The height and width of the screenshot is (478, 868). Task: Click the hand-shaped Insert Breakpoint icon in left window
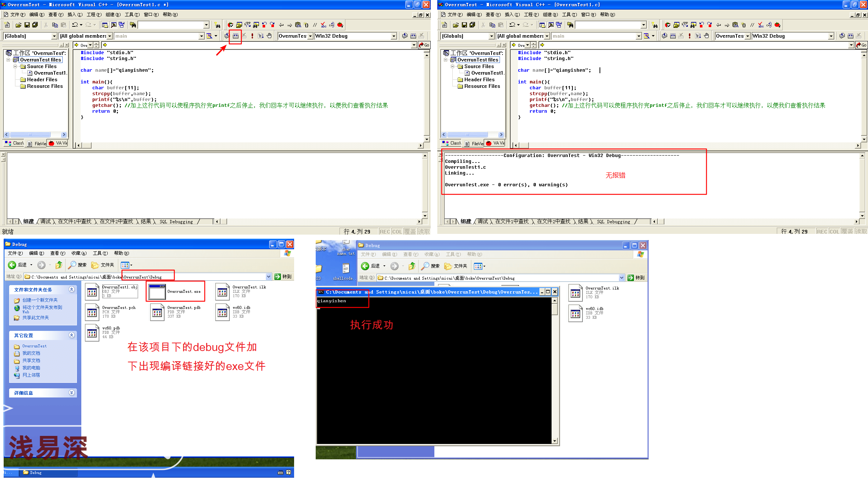[x=269, y=36]
